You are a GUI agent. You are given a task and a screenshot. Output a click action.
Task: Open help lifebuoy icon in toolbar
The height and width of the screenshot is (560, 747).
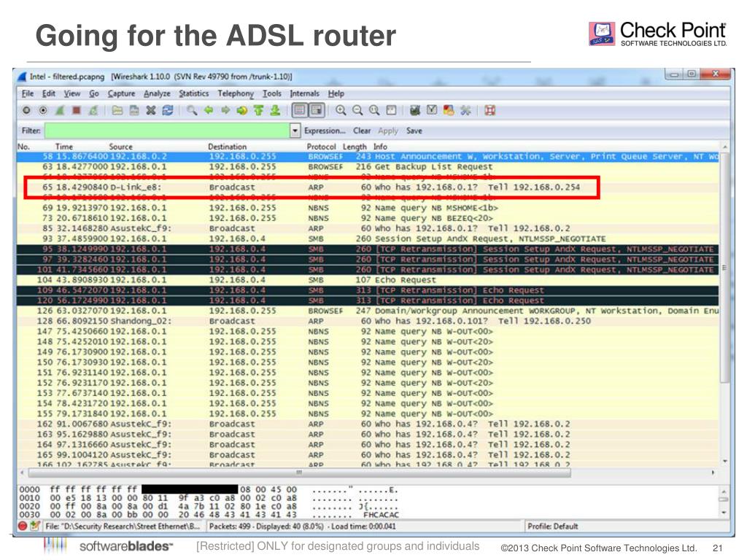(489, 111)
